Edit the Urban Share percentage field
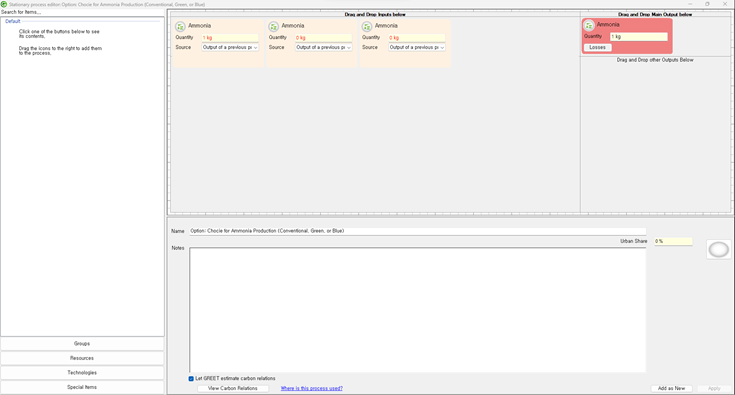Screen dimensions: 735x395 click(x=673, y=241)
